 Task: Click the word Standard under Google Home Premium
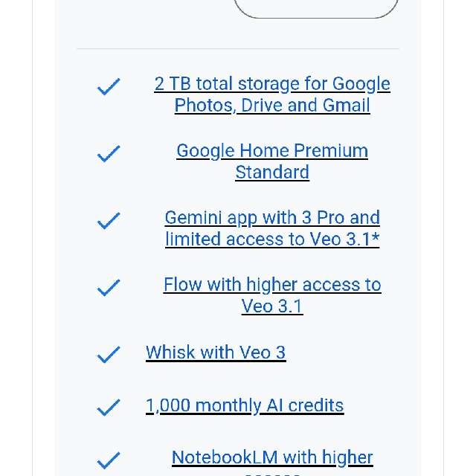click(x=272, y=173)
